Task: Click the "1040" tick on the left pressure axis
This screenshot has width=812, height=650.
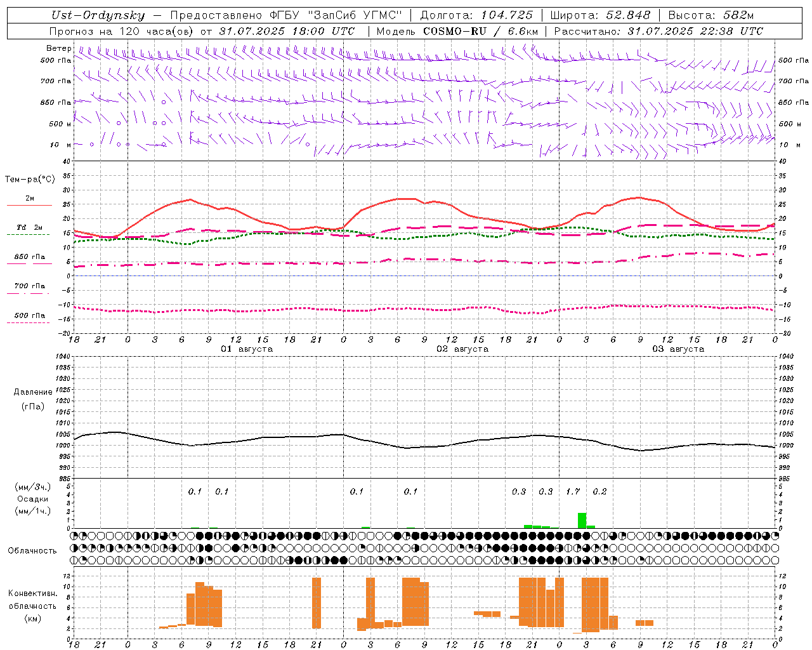Action: 64,357
